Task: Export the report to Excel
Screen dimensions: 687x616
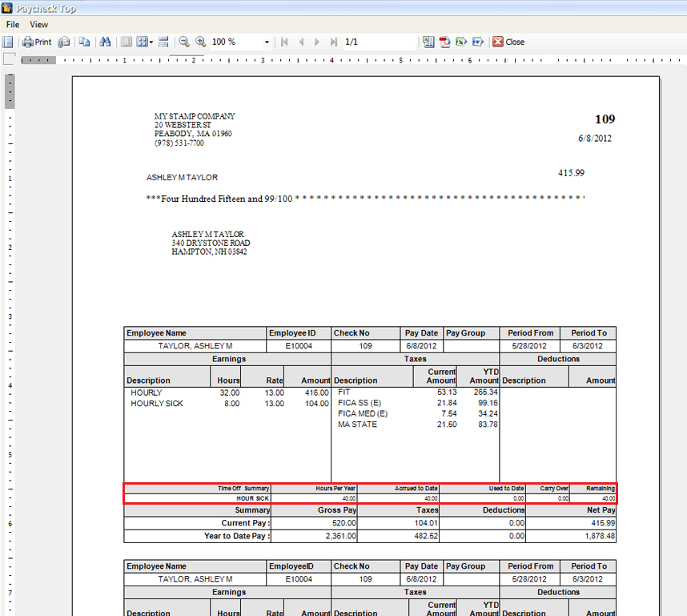Action: point(462,42)
